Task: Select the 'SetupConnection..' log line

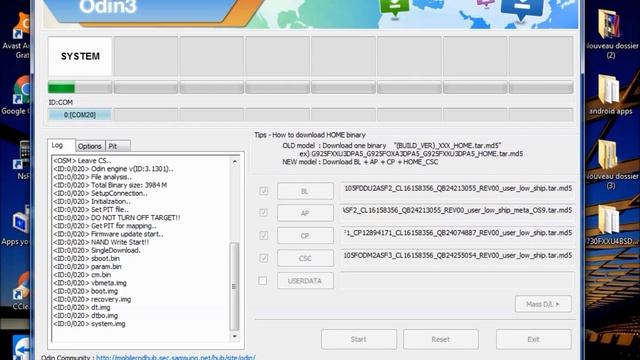Action: click(100, 193)
